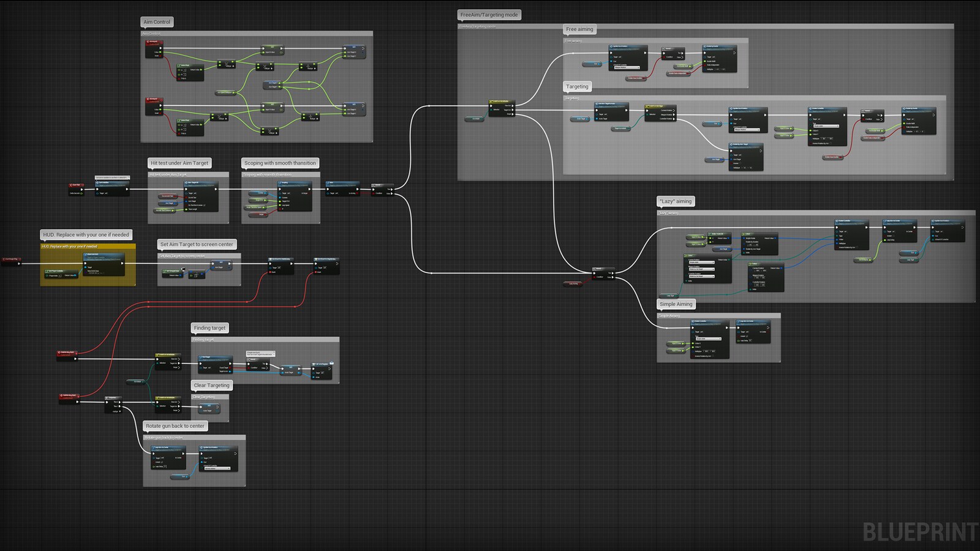This screenshot has height=551, width=980.
Task: Select the '"Lazy" aiming' comment bubble
Action: pos(676,201)
